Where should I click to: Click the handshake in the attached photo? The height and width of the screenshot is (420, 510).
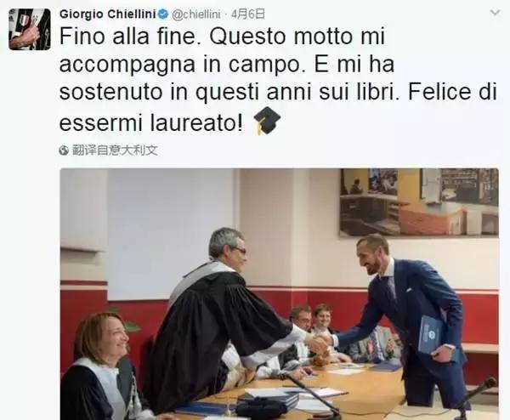tap(320, 343)
